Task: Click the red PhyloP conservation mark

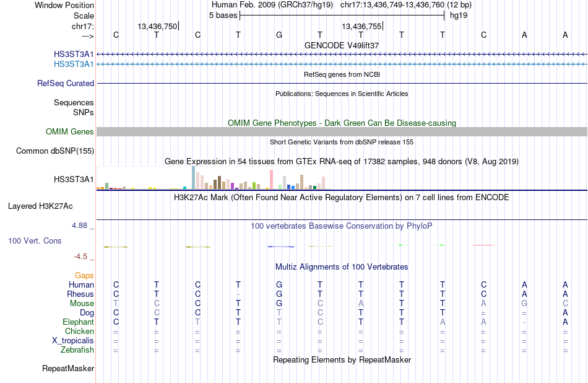Action: click(x=483, y=245)
